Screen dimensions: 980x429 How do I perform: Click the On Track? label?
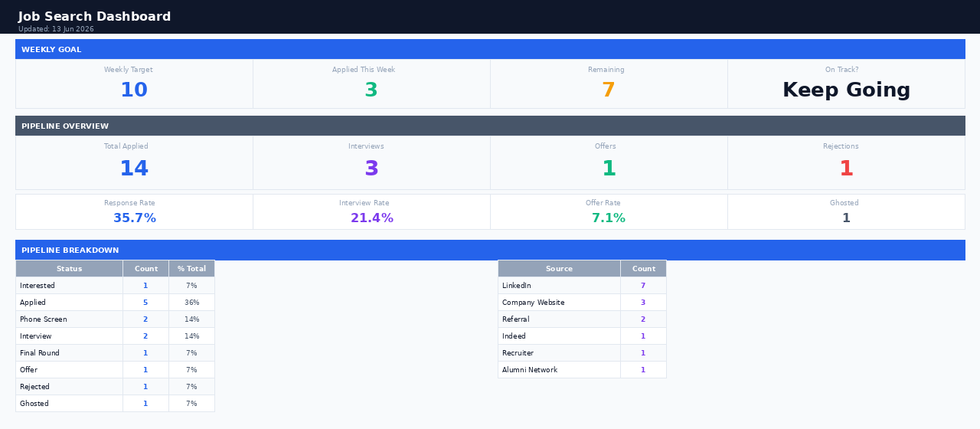842,70
